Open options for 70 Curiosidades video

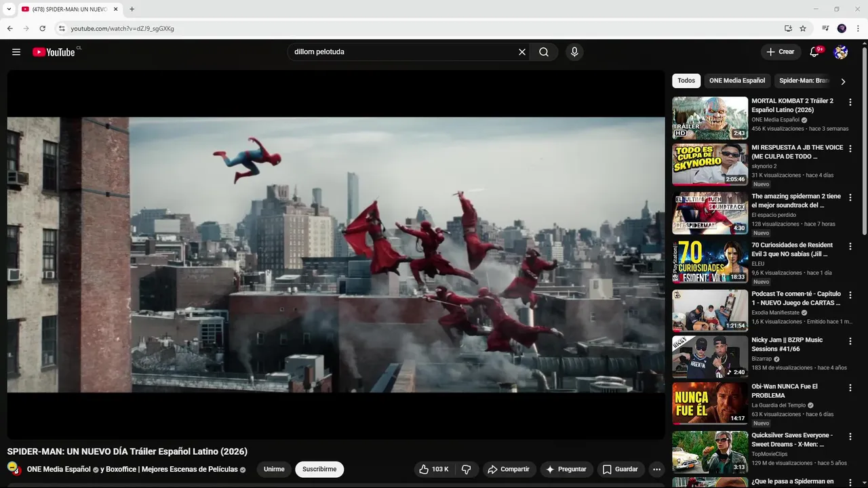[x=850, y=247]
